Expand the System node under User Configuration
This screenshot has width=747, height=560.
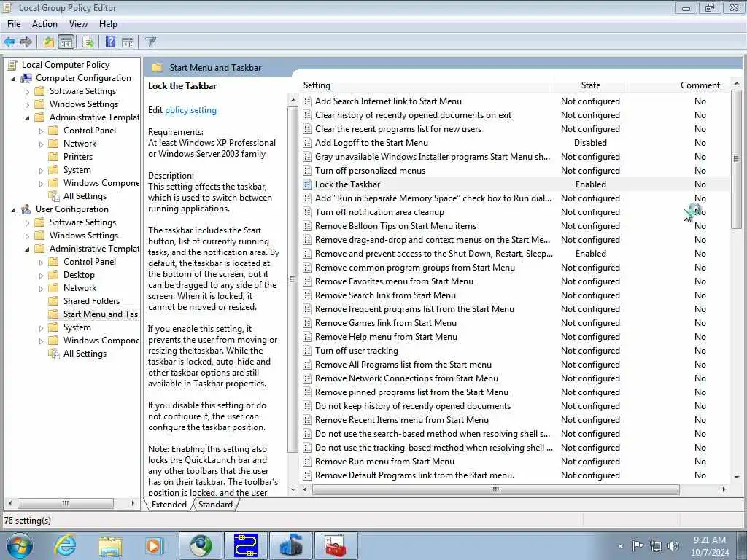tap(41, 327)
